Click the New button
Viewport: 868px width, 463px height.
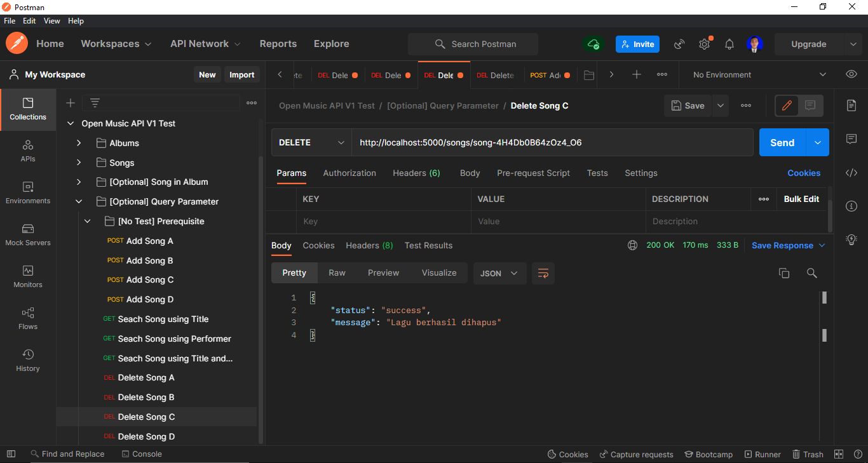[207, 74]
